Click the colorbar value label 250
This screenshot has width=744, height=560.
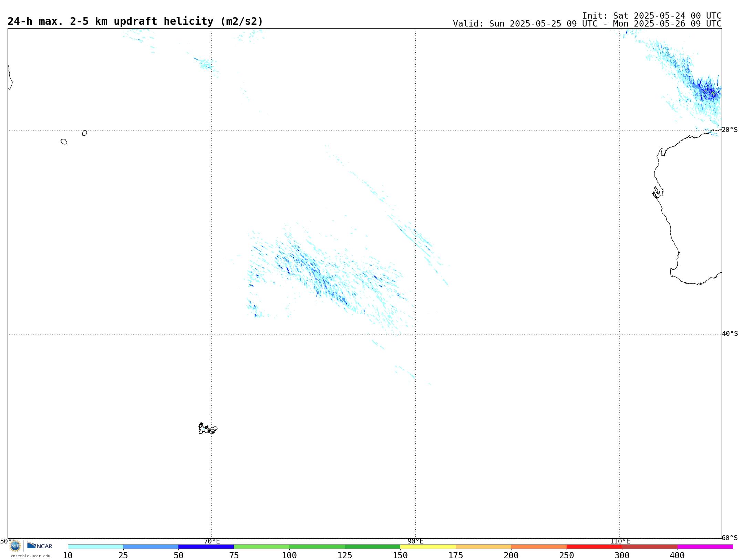click(567, 556)
